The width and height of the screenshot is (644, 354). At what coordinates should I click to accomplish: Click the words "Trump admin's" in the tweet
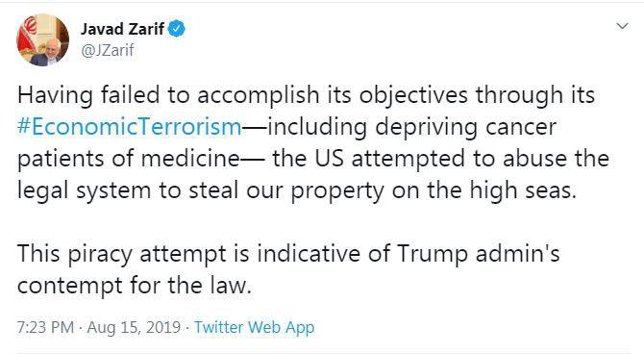[479, 254]
